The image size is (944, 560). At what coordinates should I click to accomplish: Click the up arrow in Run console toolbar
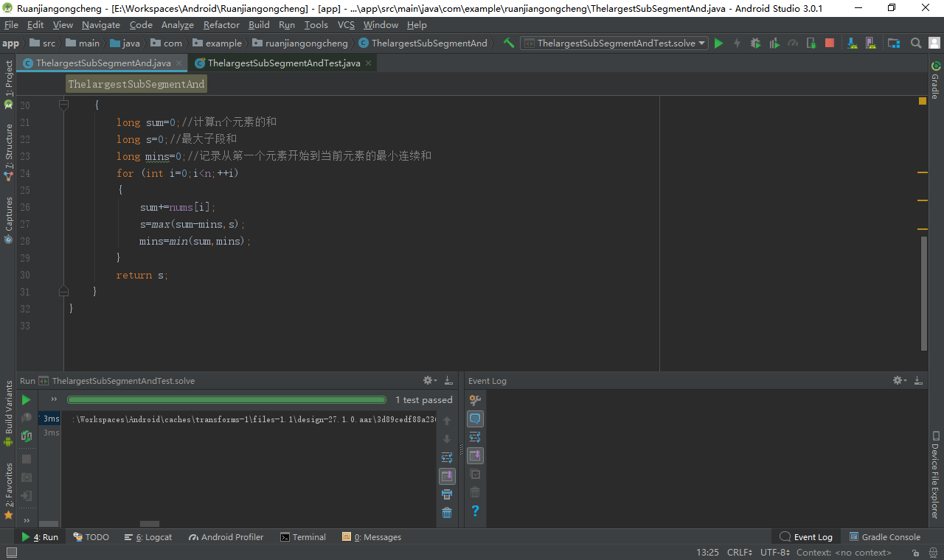[x=447, y=421]
